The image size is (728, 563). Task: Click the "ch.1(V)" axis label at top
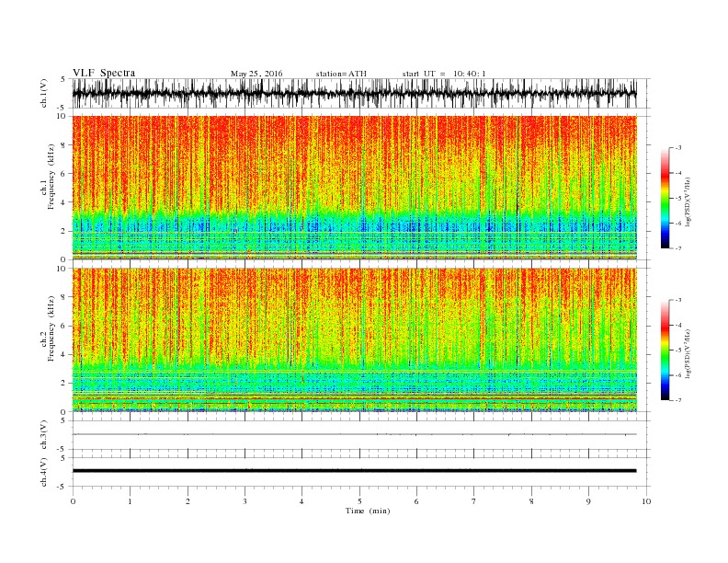pyautogui.click(x=44, y=93)
